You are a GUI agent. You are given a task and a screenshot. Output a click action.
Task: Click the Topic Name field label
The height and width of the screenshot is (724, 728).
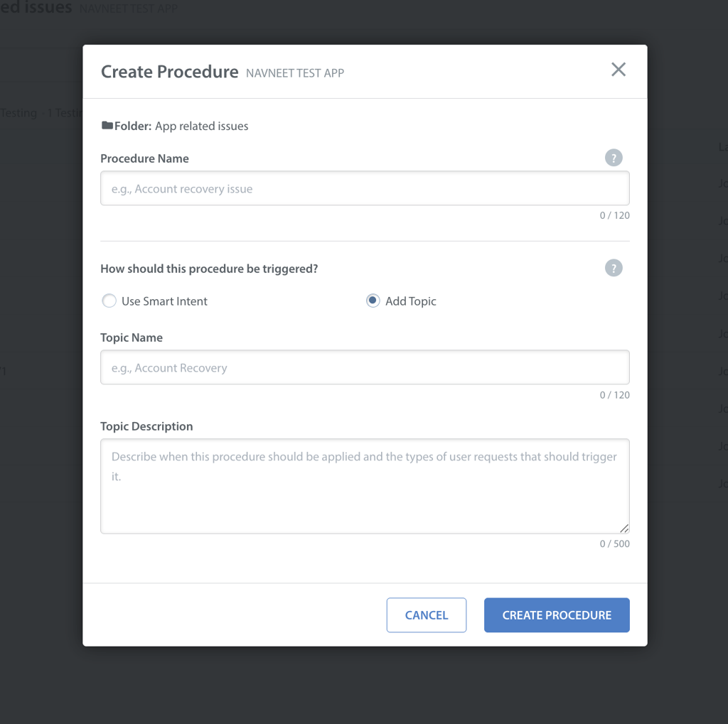click(x=132, y=337)
